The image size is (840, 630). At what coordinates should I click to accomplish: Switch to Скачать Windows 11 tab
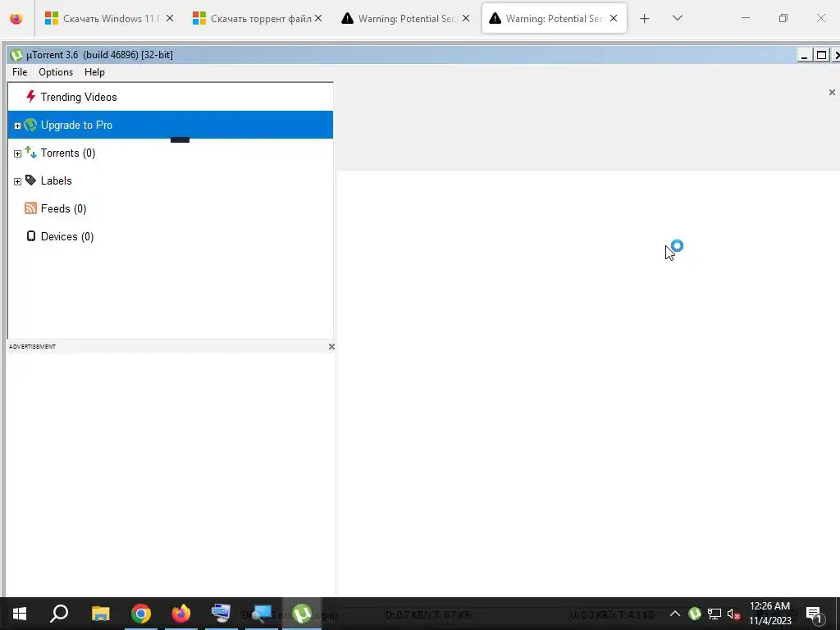pyautogui.click(x=109, y=19)
